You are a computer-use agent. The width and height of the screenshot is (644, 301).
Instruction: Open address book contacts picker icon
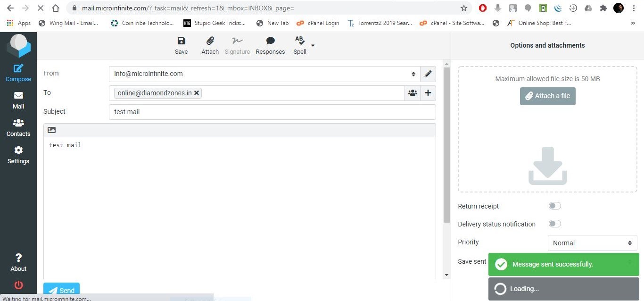413,93
